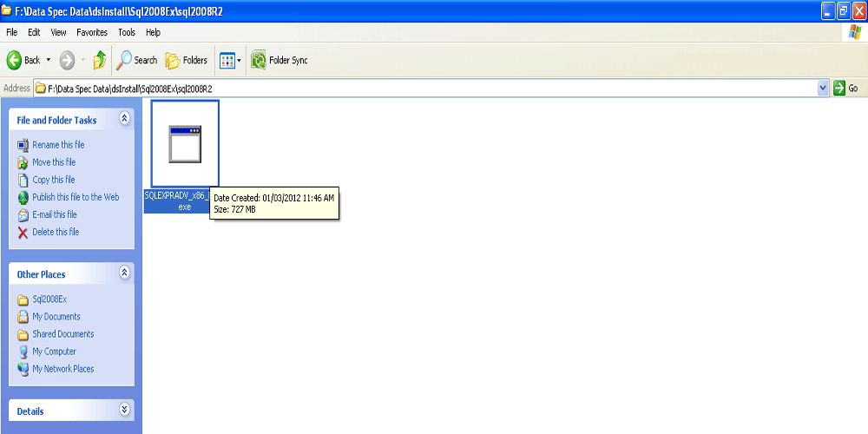This screenshot has width=868, height=434.
Task: Toggle the Folders pane
Action: point(187,60)
